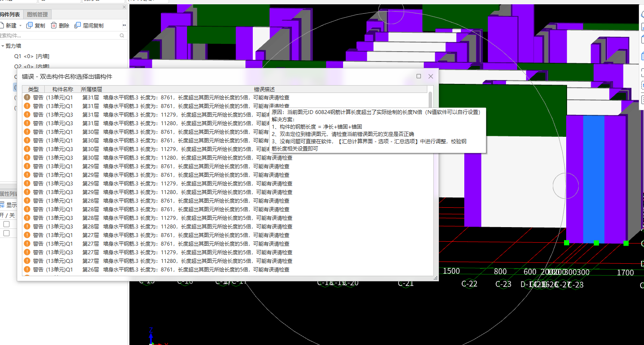Switch to the 构件列表 tab
644x345 pixels.
(10, 15)
